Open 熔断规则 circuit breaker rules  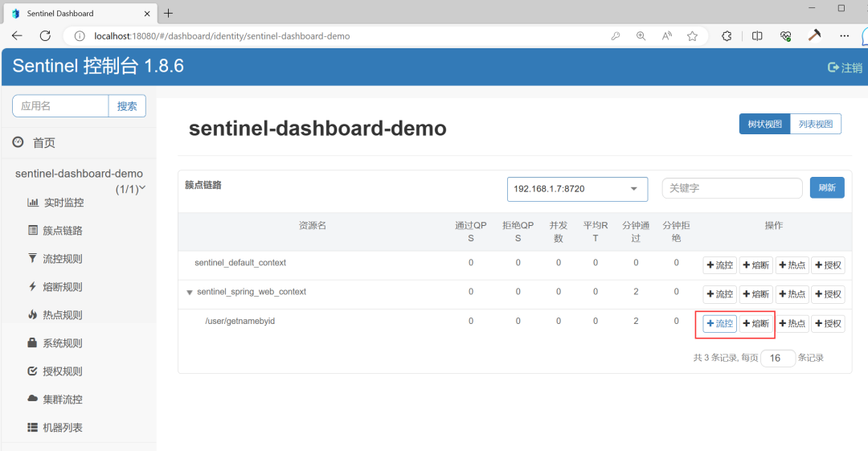tap(55, 287)
